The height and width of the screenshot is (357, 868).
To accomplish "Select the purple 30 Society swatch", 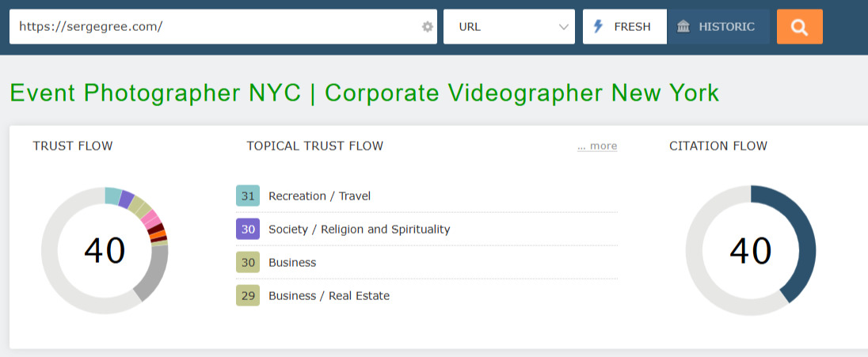I will tap(248, 229).
